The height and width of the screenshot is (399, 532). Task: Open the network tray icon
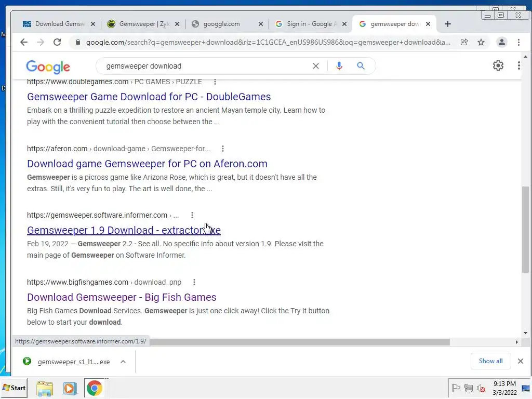coord(469,388)
